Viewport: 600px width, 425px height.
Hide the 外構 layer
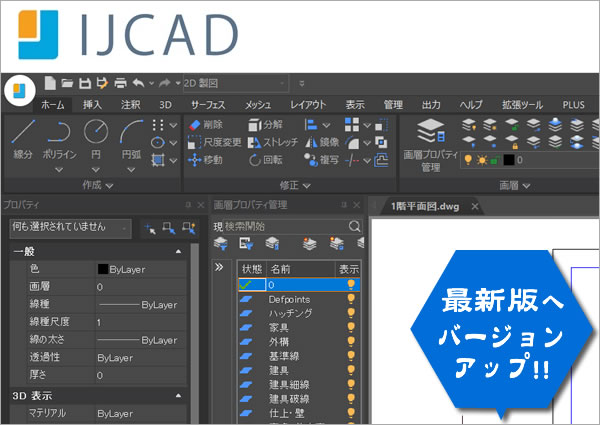point(351,341)
